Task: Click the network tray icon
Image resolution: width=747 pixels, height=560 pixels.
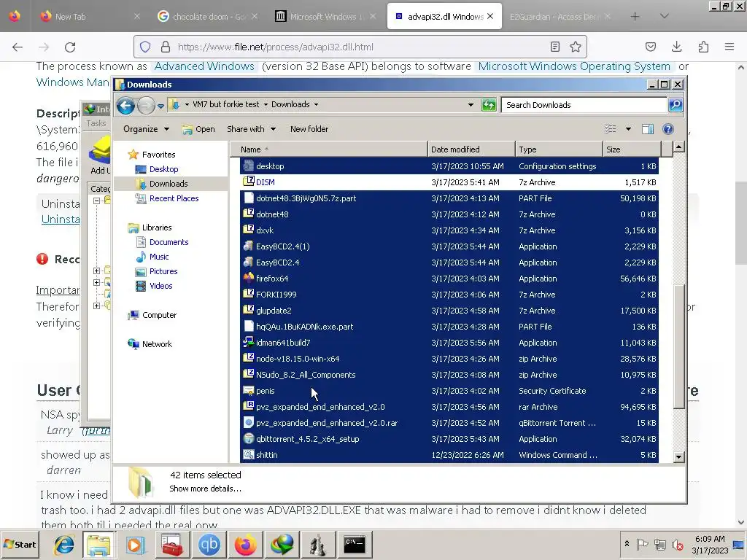Action: pos(659,544)
